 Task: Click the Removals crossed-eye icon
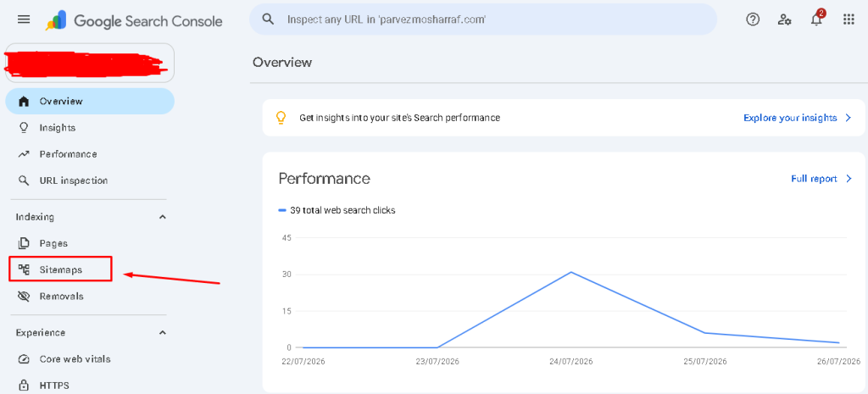pyautogui.click(x=23, y=296)
